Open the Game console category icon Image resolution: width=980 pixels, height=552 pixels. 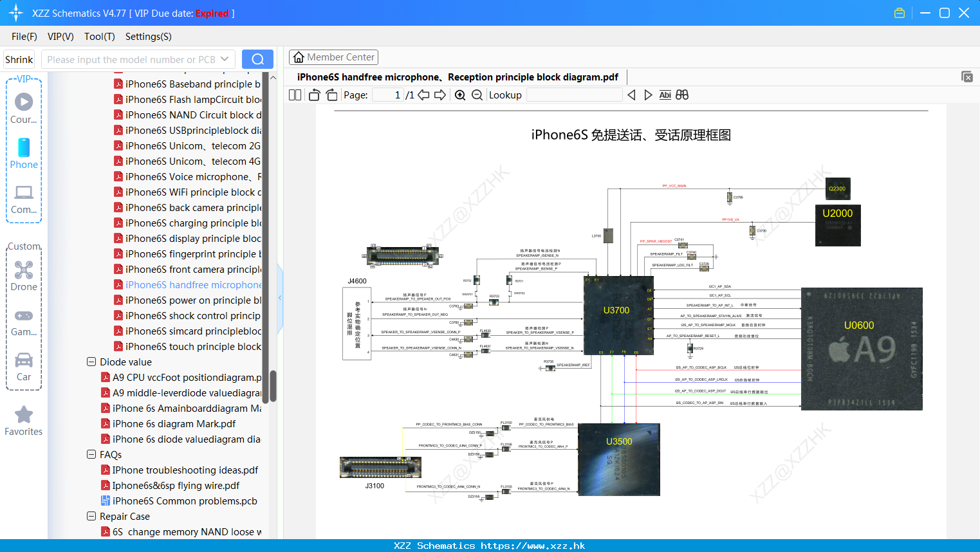tap(24, 315)
